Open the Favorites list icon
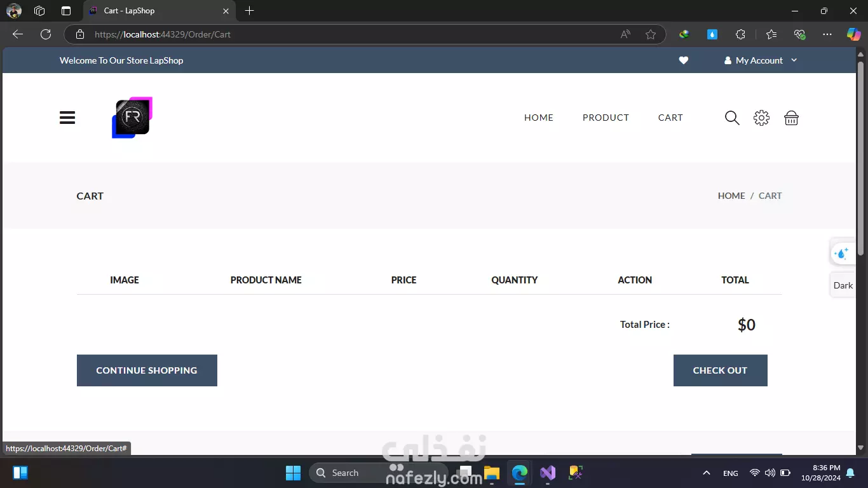 [771, 34]
